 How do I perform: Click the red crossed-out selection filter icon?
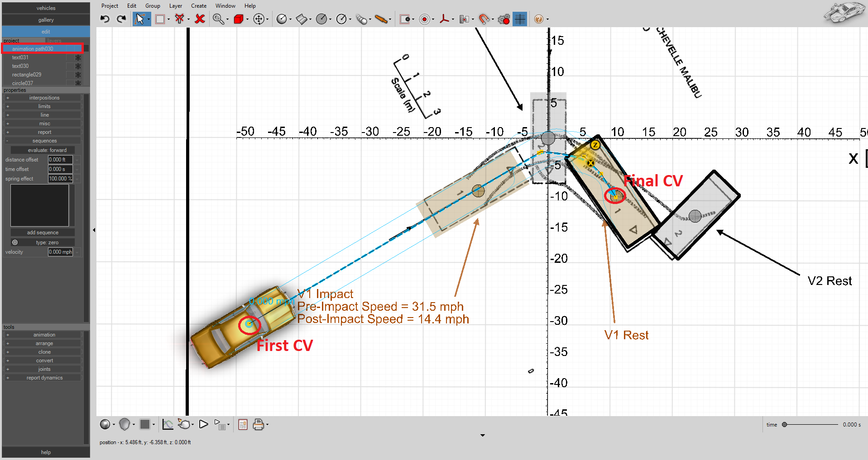[180, 19]
